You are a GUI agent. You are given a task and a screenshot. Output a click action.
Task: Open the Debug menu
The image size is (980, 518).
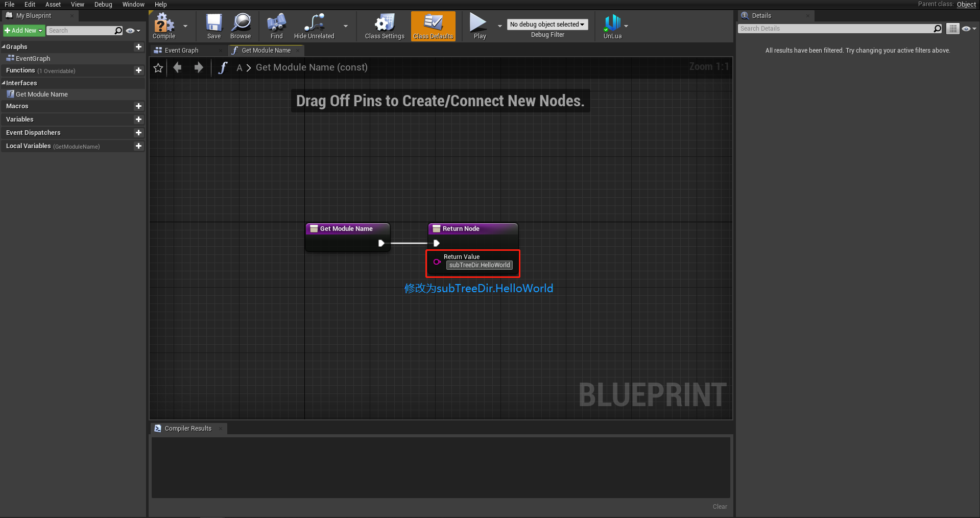click(103, 5)
